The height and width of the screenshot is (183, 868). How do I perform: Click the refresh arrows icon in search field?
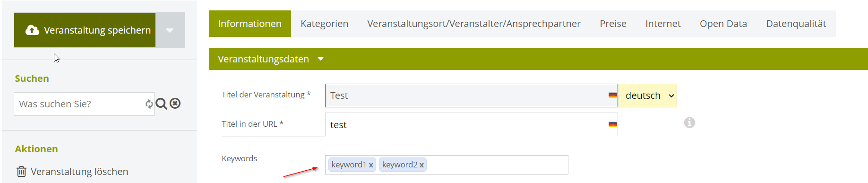[x=149, y=104]
